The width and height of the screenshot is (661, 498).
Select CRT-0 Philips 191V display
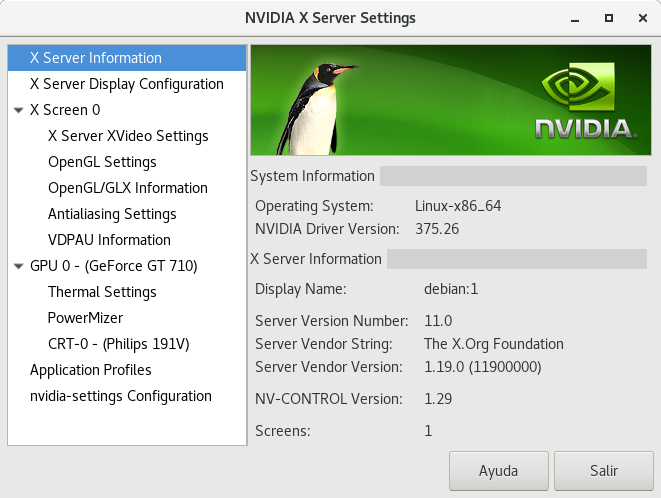point(118,344)
